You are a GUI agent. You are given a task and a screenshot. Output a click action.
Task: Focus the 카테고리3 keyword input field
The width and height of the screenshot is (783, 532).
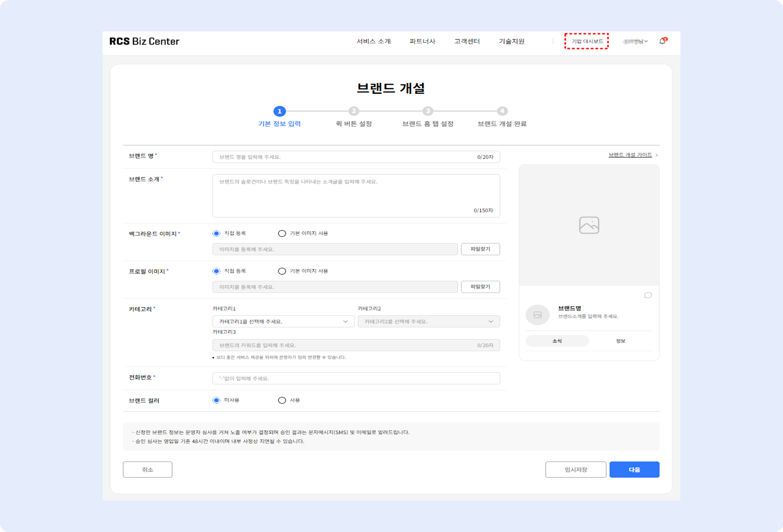coord(356,345)
